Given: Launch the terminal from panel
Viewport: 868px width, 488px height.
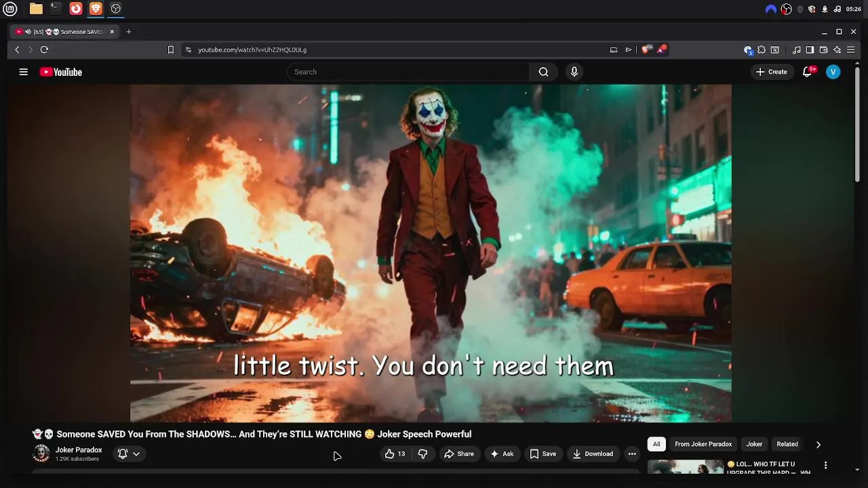Looking at the screenshot, I should tap(56, 9).
